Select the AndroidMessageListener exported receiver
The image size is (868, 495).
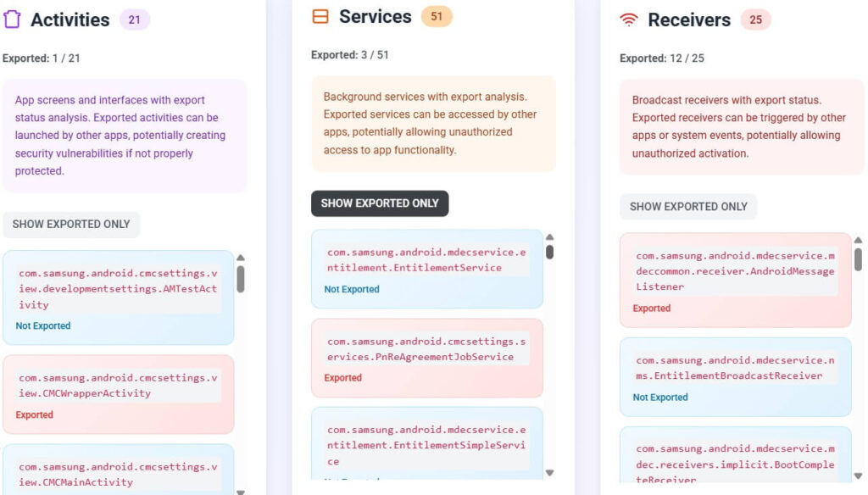pos(735,280)
